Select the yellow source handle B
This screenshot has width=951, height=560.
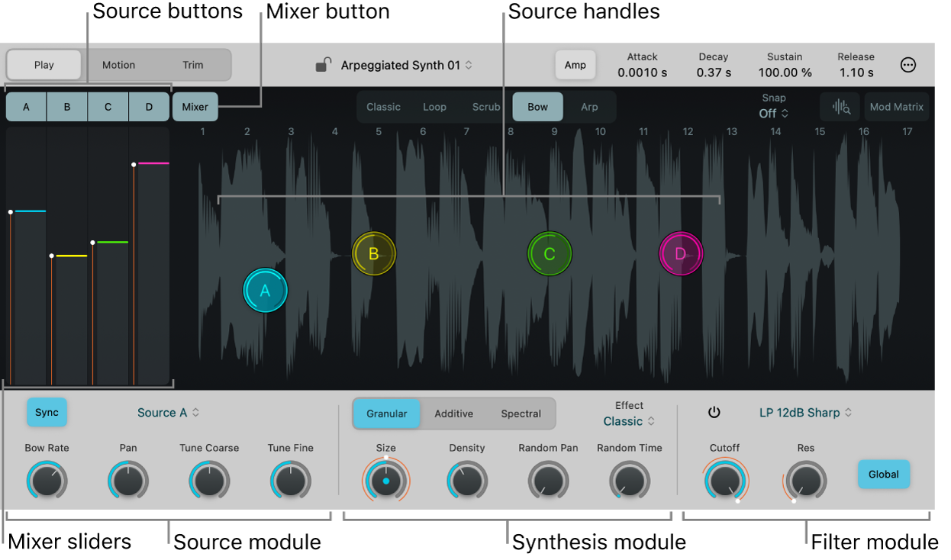click(374, 254)
